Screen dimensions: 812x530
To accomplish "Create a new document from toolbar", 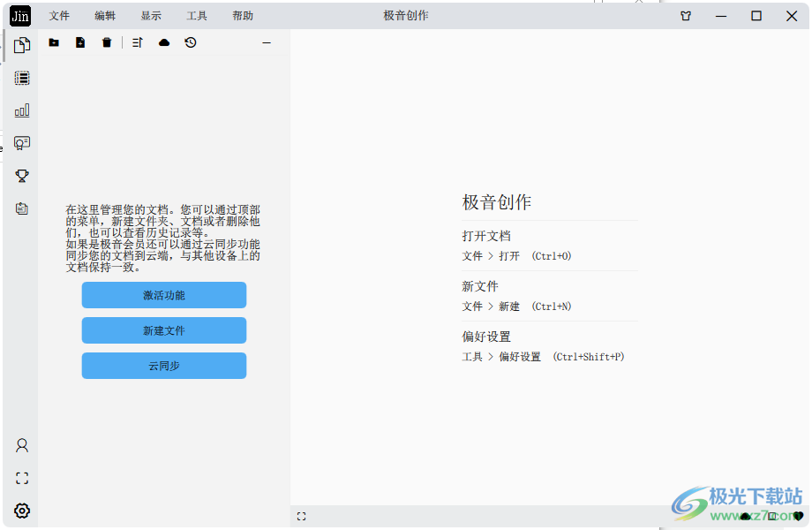I will point(80,42).
